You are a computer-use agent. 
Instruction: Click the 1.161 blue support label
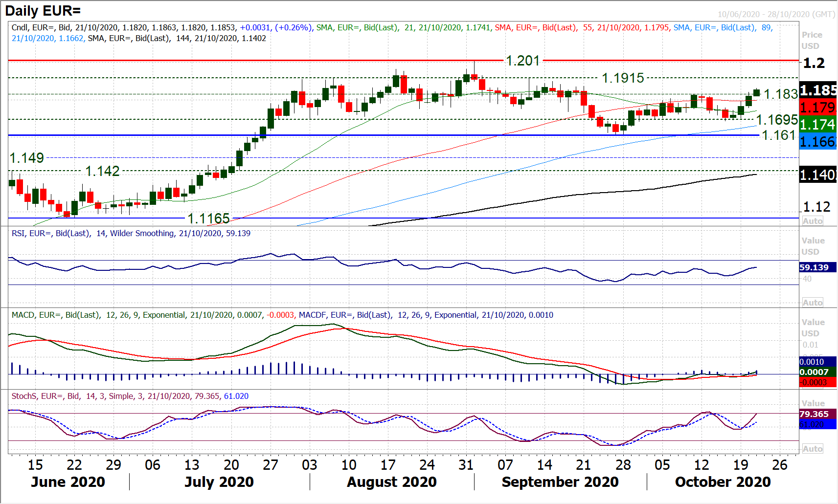(x=778, y=135)
